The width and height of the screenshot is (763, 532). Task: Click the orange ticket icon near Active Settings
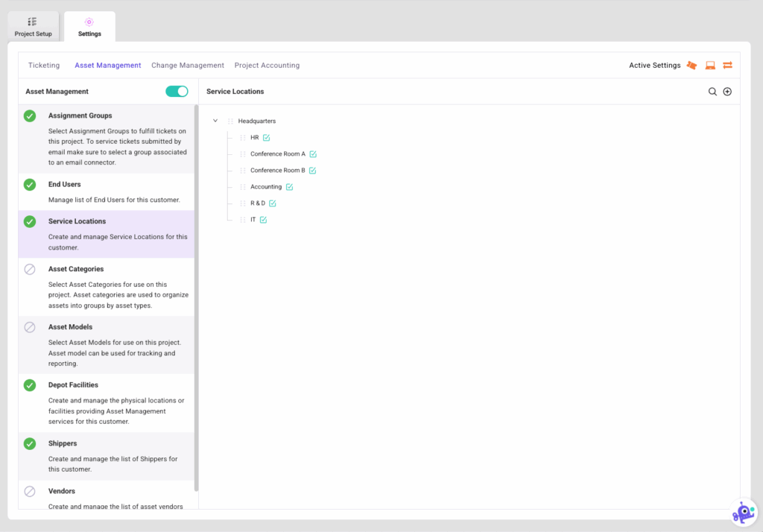coord(691,65)
